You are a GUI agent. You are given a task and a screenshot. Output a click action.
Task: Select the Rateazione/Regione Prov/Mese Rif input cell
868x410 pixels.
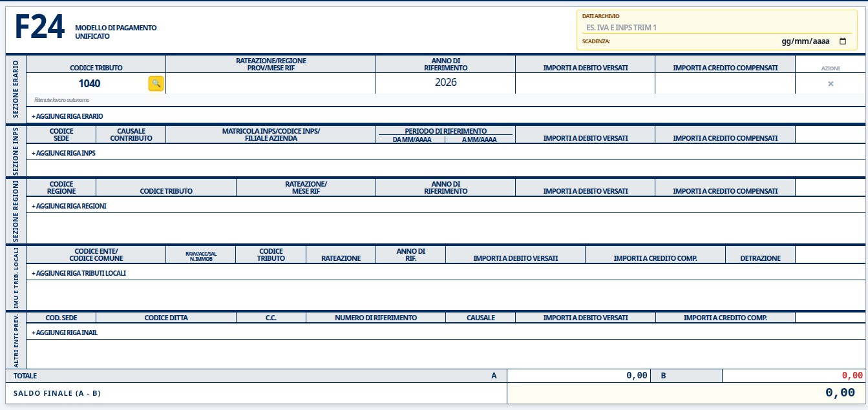[x=270, y=83]
